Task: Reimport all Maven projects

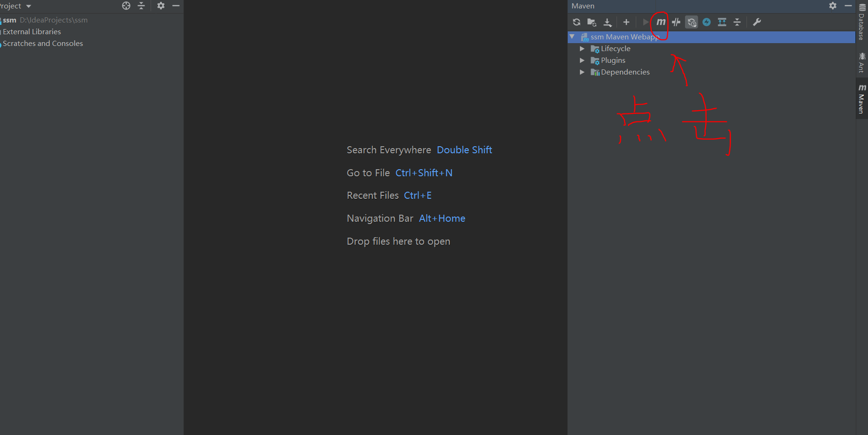Action: pyautogui.click(x=576, y=22)
